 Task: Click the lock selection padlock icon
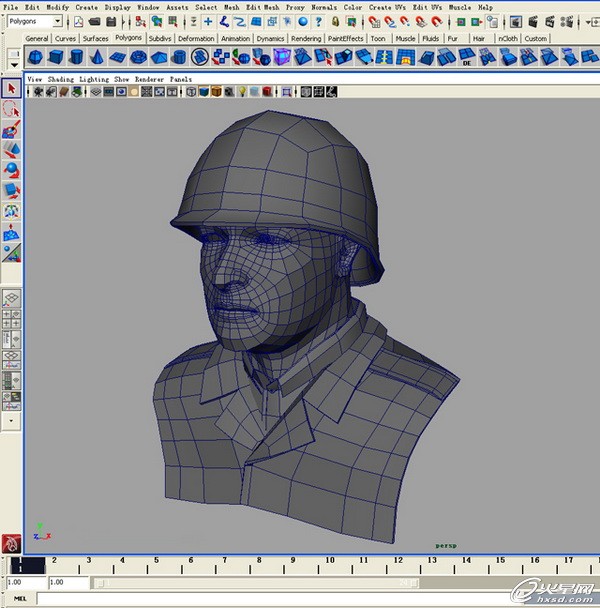335,22
